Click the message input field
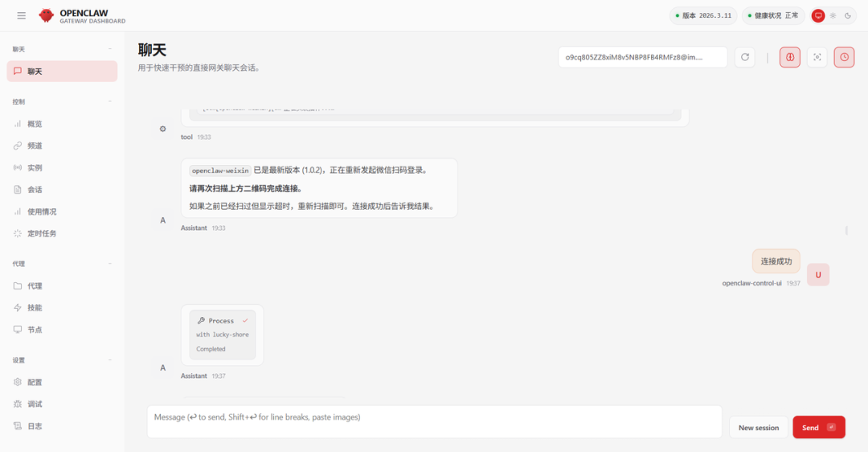868x452 pixels. pyautogui.click(x=434, y=421)
